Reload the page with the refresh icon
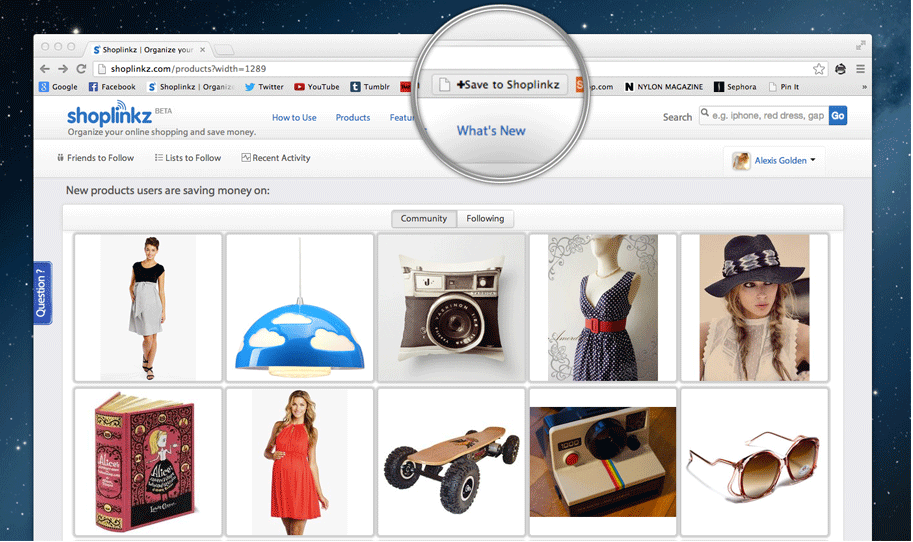Image resolution: width=913 pixels, height=542 pixels. (x=82, y=69)
